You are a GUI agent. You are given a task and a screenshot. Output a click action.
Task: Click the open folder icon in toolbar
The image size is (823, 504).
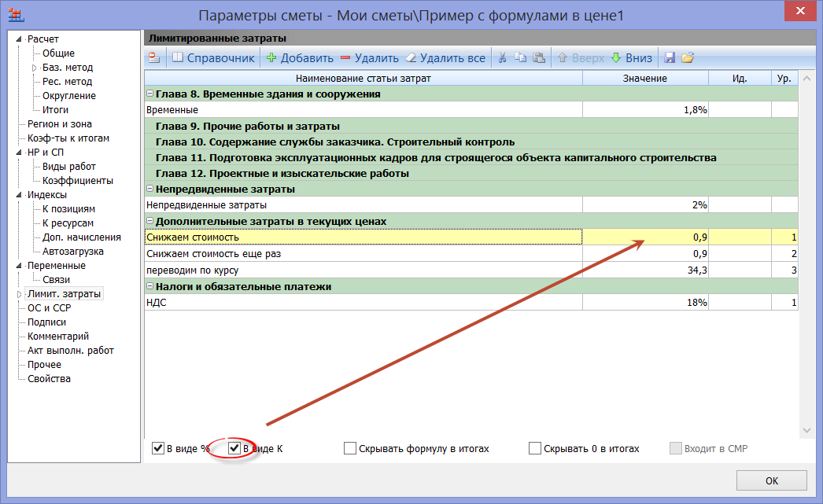[x=688, y=57]
